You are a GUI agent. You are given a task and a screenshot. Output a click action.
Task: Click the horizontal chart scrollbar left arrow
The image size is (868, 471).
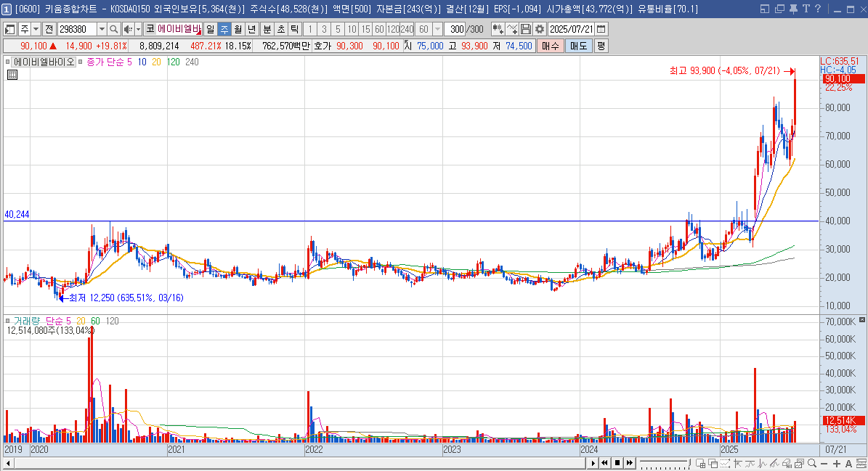click(x=8, y=463)
